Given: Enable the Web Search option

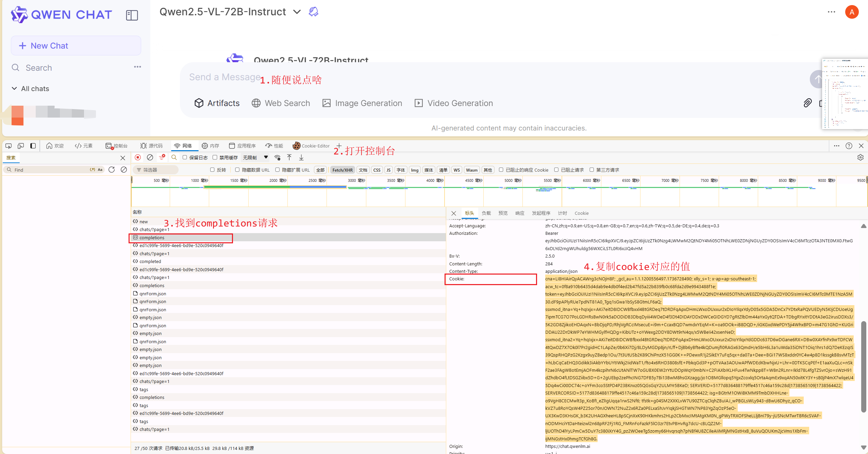Looking at the screenshot, I should [281, 103].
